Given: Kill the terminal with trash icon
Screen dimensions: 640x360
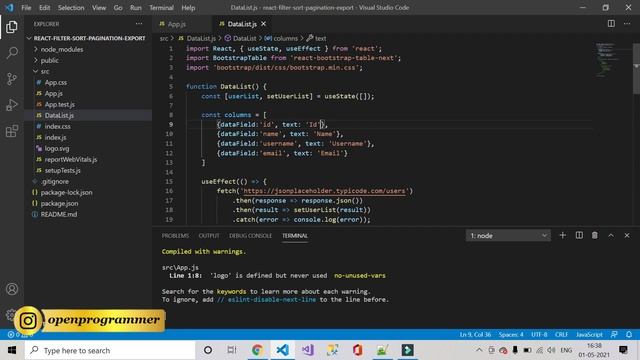Looking at the screenshot, I should [x=595, y=235].
